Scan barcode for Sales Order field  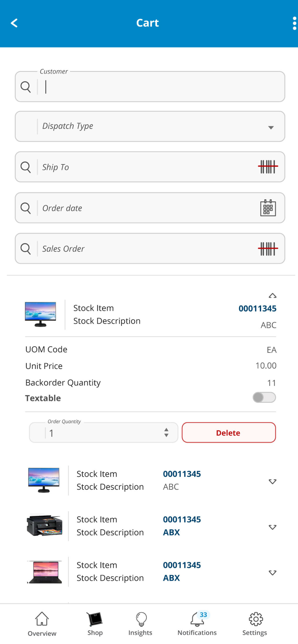(268, 249)
